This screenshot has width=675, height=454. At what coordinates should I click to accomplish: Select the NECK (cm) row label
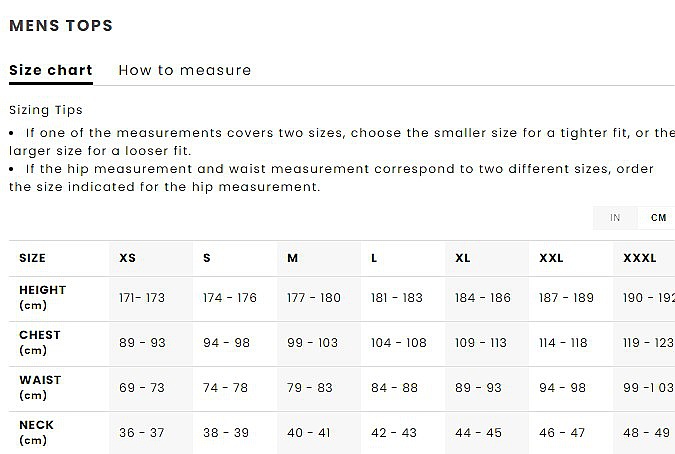pyautogui.click(x=37, y=432)
